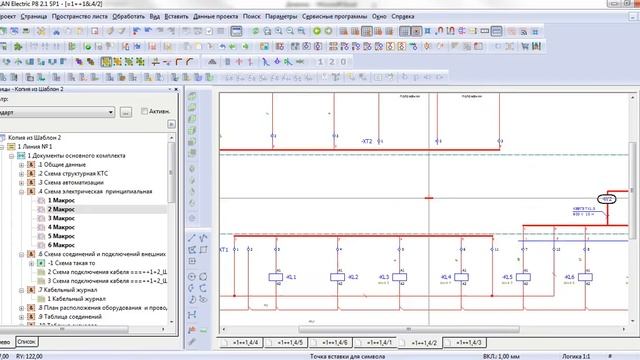
Task: Click the page tree vertical scrollbar thumb
Action: tap(172, 173)
